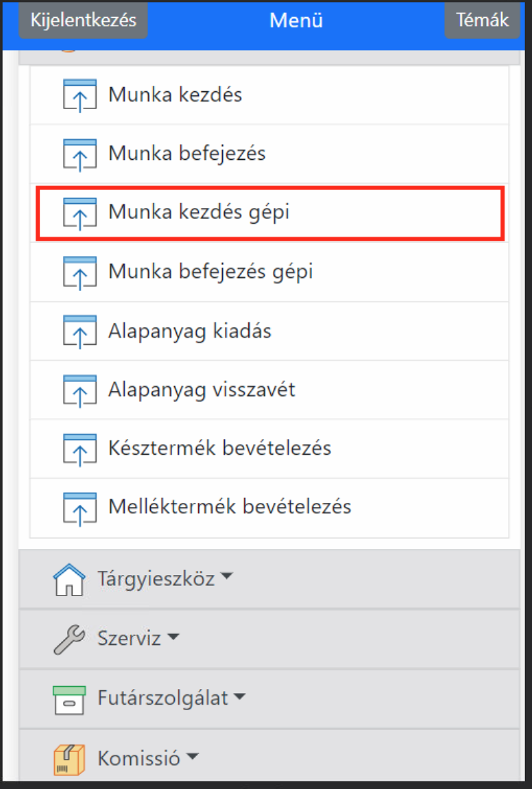Open Munka befejezés gépi menu entry
This screenshot has width=532, height=789.
coord(210,272)
